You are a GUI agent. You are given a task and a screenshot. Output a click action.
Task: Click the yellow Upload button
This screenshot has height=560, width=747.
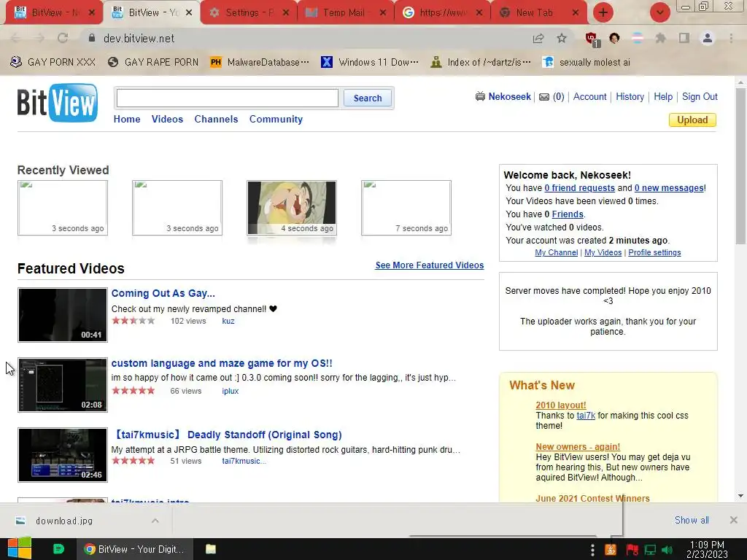(692, 120)
